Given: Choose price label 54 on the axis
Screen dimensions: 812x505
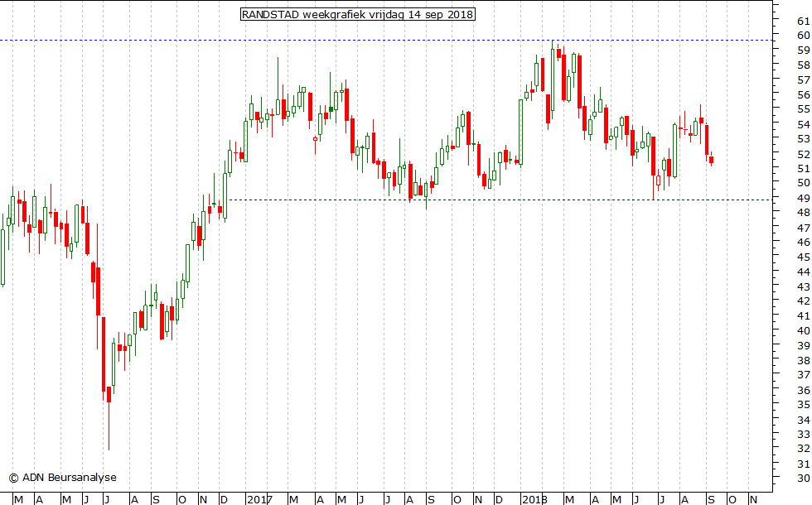Looking at the screenshot, I should [x=803, y=125].
